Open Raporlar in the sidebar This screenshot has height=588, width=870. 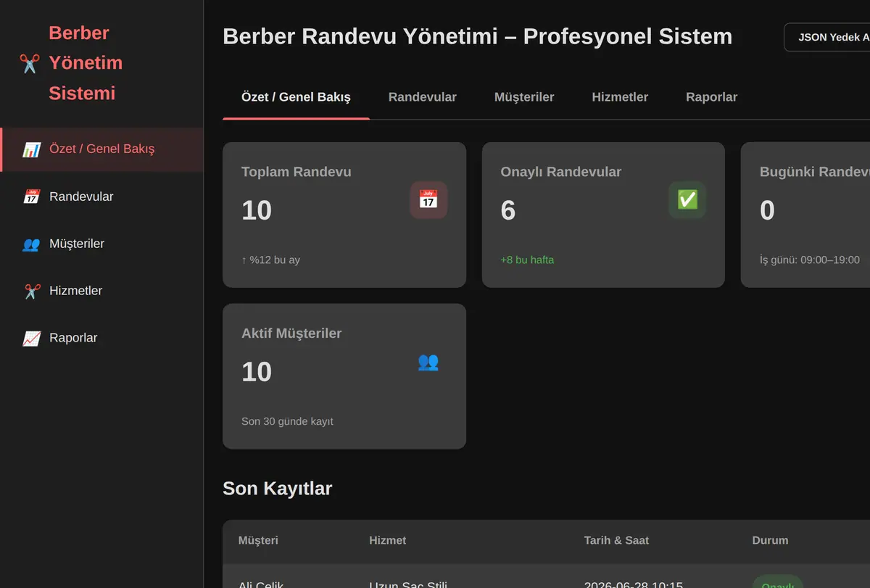[x=102, y=338]
